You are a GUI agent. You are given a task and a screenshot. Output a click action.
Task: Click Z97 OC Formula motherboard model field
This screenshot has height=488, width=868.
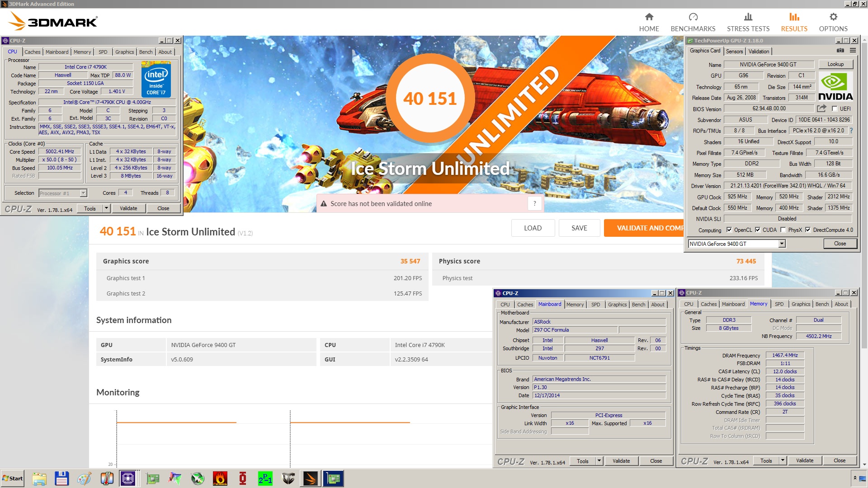(x=575, y=330)
